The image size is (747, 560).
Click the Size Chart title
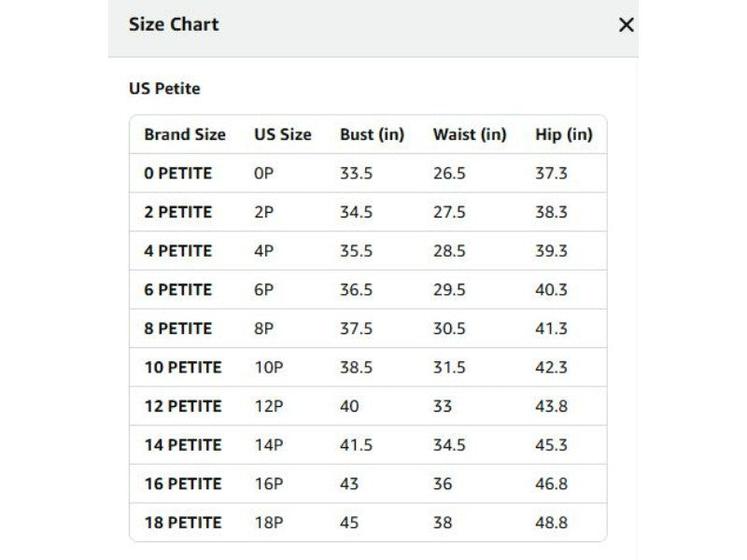pos(174,24)
